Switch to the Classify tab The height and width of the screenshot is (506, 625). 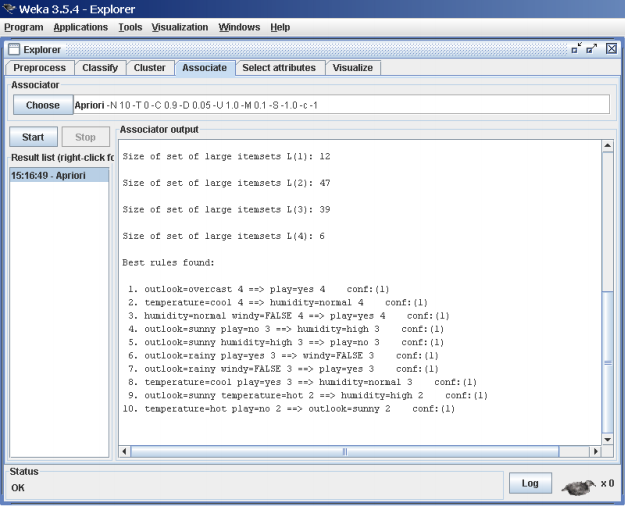coord(100,68)
